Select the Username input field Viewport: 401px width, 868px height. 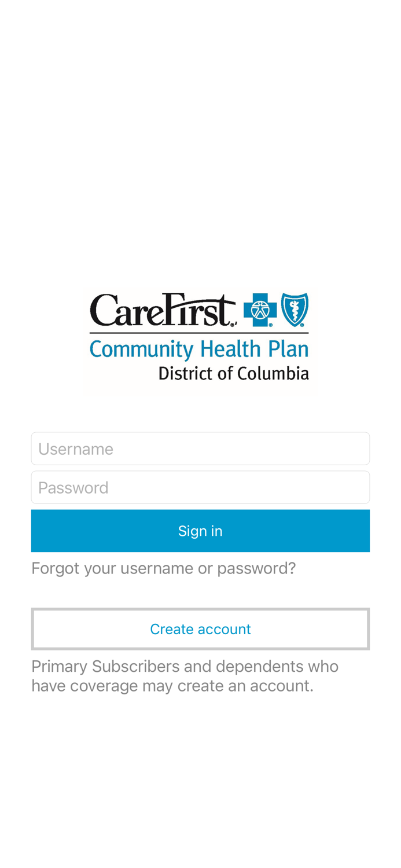(x=200, y=448)
